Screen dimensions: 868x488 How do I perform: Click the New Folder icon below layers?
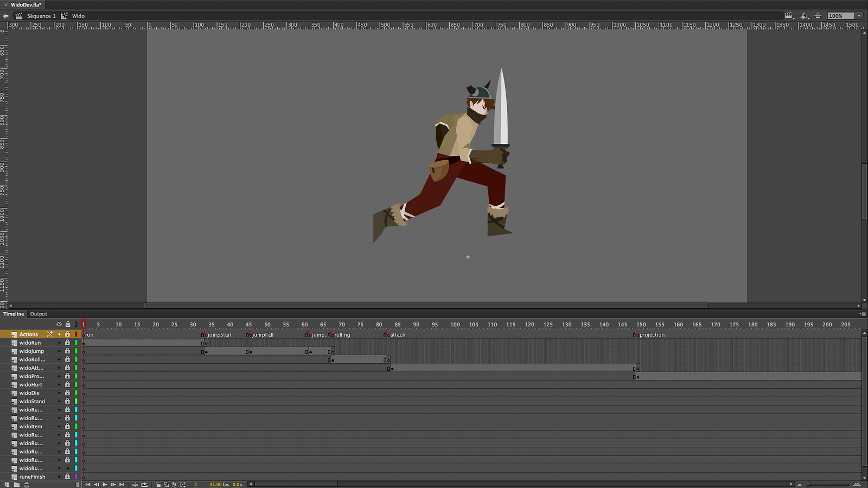[x=17, y=484]
